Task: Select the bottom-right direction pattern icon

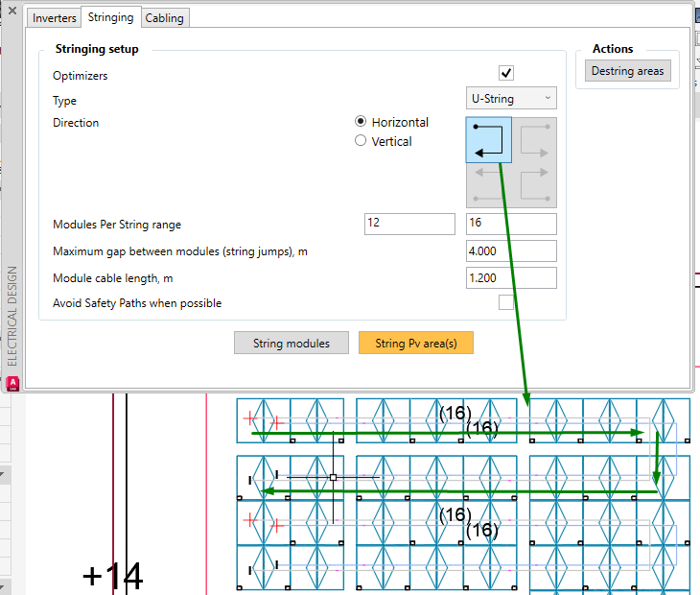Action: (534, 185)
